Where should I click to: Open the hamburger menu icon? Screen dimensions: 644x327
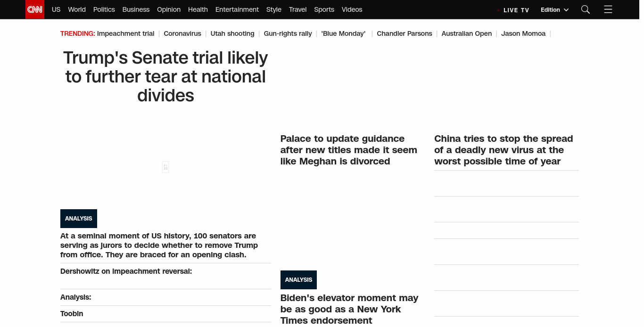tap(608, 9)
